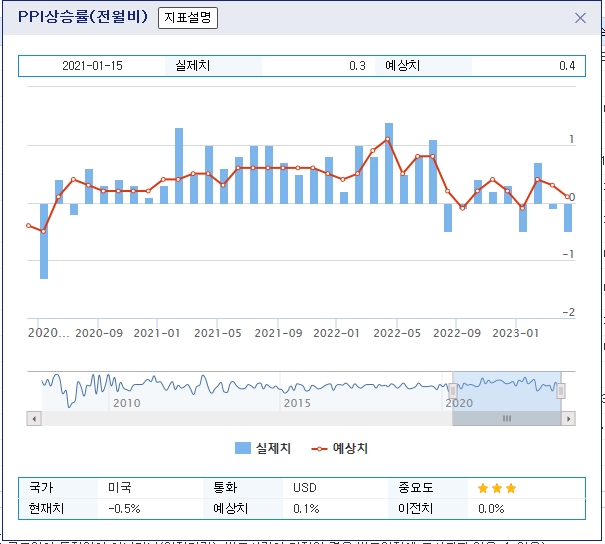This screenshot has width=605, height=544.
Task: Click the 예상치 value 0.4 in header
Action: pos(567,66)
